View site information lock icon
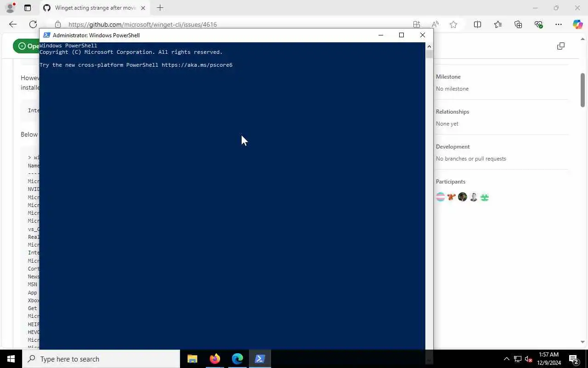 (x=57, y=24)
